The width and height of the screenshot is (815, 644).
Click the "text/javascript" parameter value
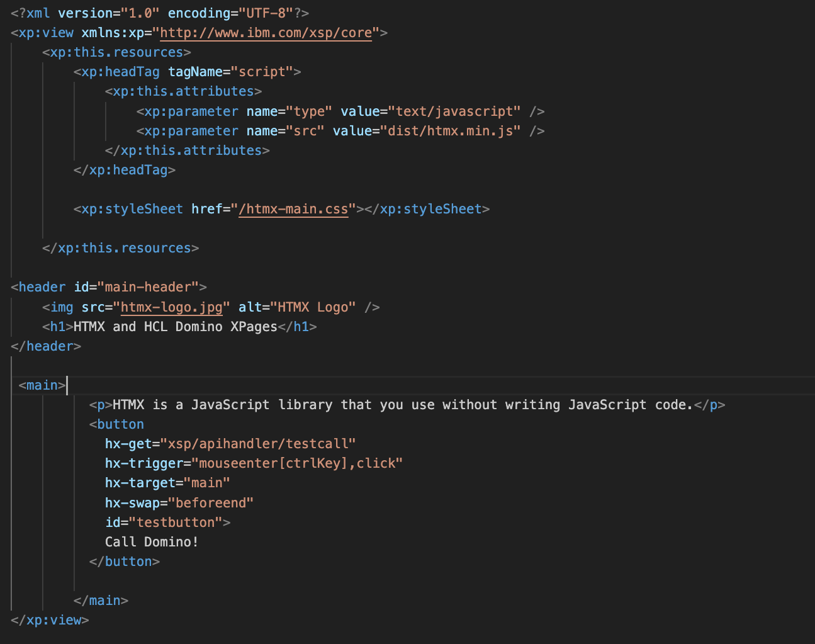point(454,111)
